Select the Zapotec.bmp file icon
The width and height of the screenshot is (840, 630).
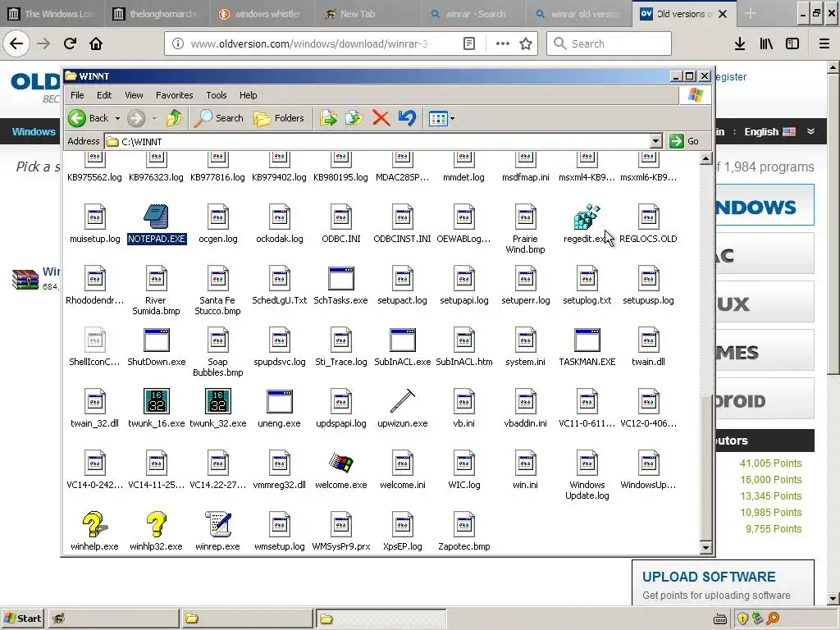tap(464, 524)
